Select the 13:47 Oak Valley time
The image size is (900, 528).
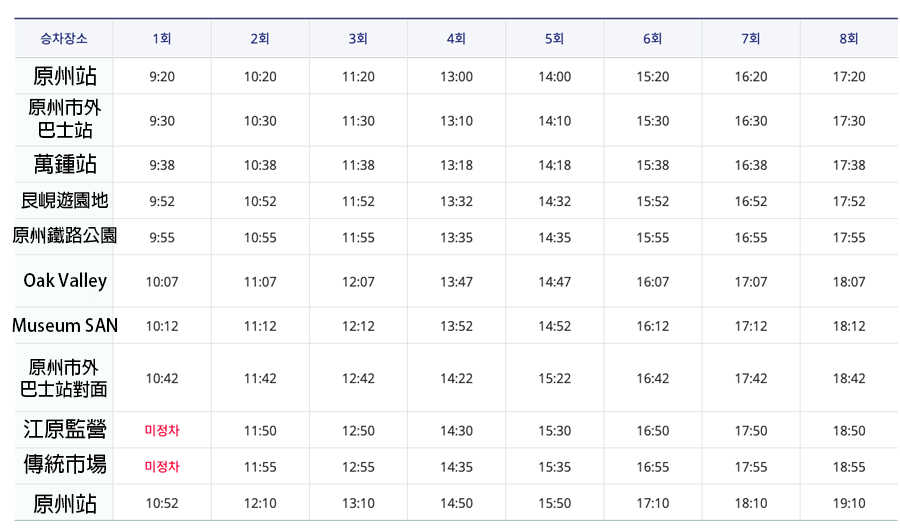click(x=456, y=282)
